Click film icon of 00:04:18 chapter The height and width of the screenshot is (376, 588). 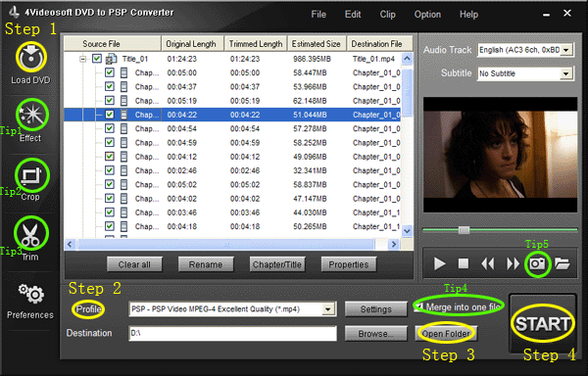123,226
